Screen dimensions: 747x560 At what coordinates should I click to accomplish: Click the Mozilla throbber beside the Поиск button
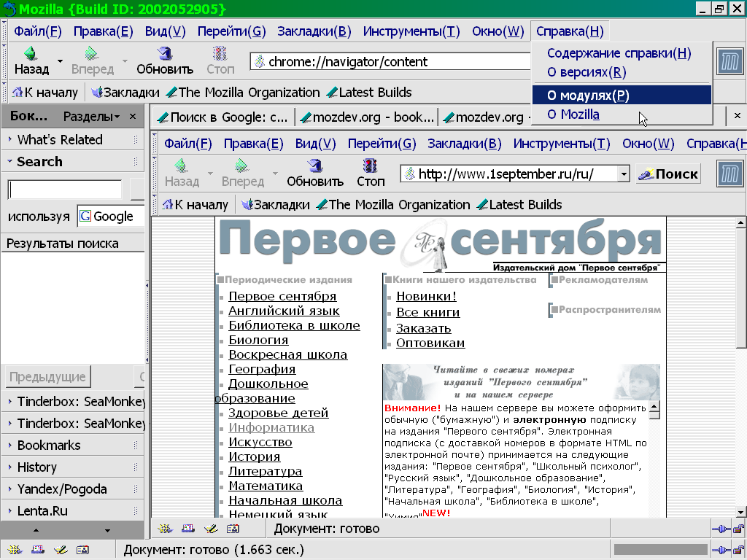pos(729,174)
